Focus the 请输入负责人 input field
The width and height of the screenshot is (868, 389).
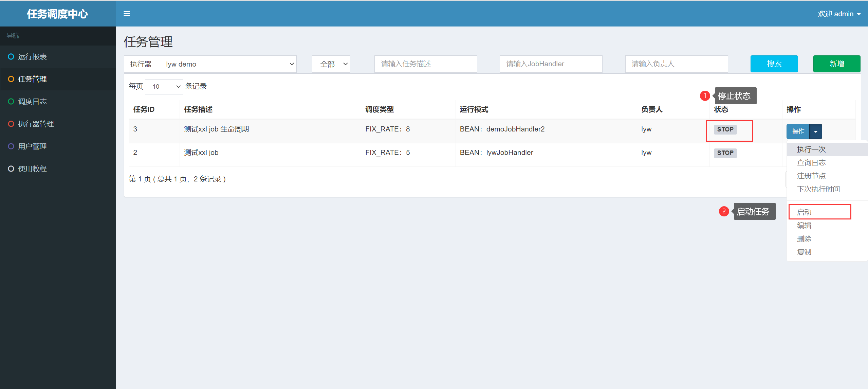677,64
